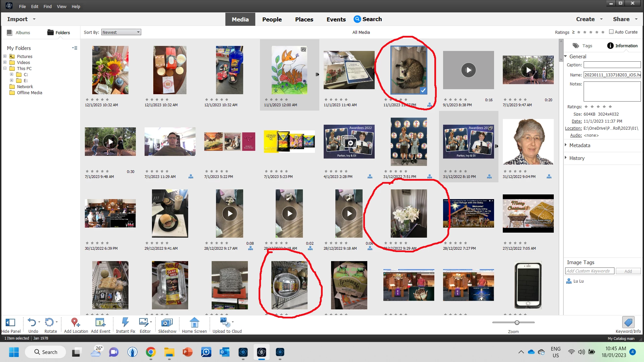Switch to the People tab

click(272, 19)
